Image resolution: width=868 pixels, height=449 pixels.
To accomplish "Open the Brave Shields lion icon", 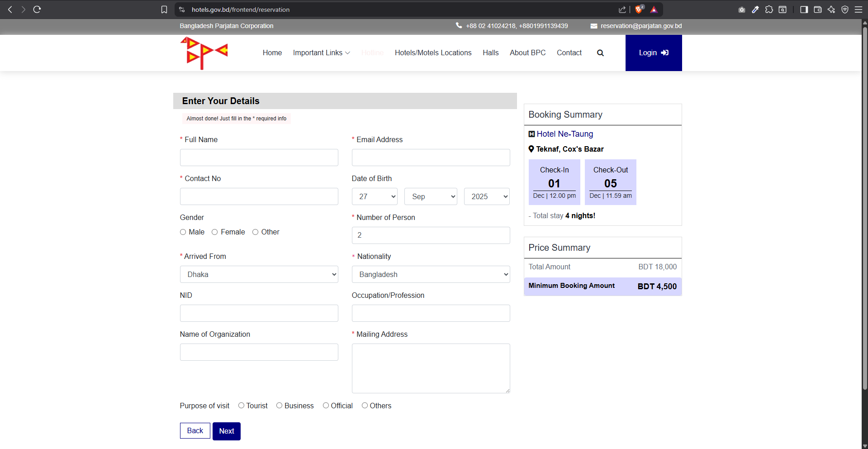I will 639,10.
